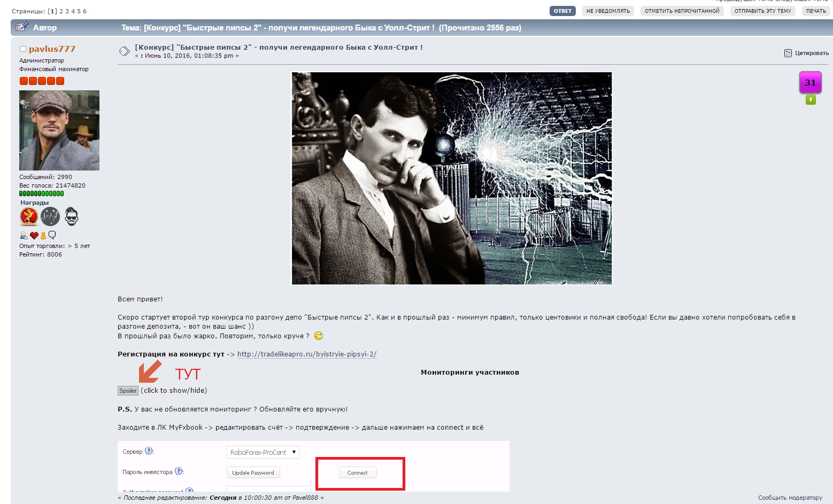Click the golden Pegasus winner award badge
833x504 pixels.
point(29,216)
